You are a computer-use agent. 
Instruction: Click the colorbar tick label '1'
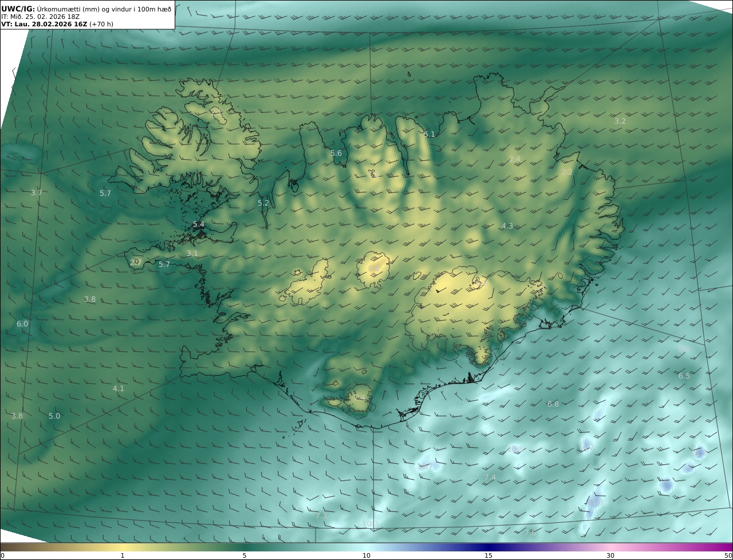(123, 555)
